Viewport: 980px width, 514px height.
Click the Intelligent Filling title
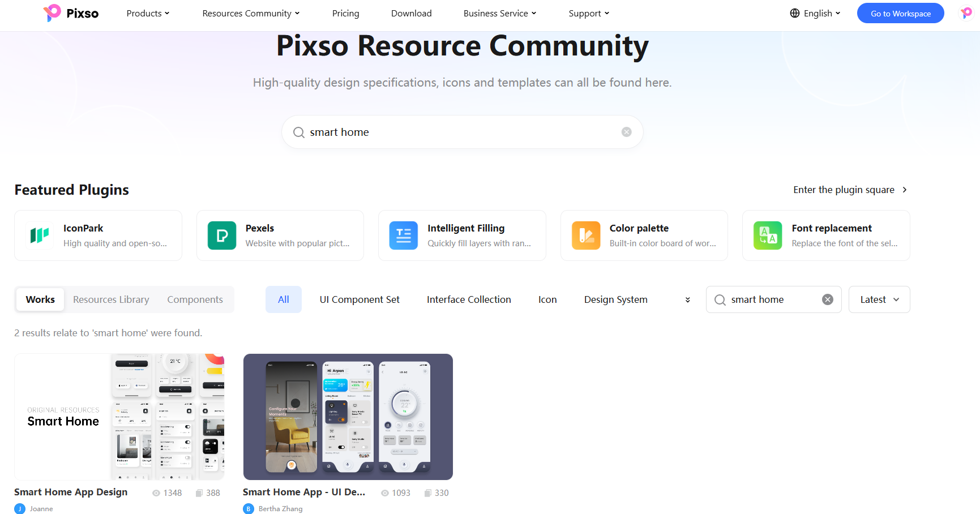click(x=466, y=228)
